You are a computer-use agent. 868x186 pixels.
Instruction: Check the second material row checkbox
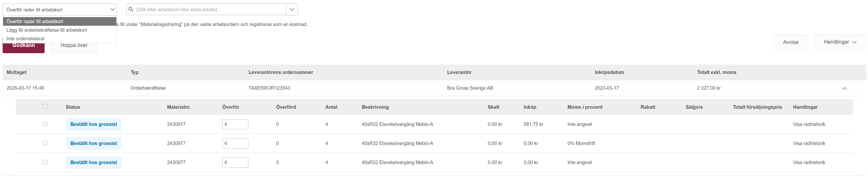(45, 143)
